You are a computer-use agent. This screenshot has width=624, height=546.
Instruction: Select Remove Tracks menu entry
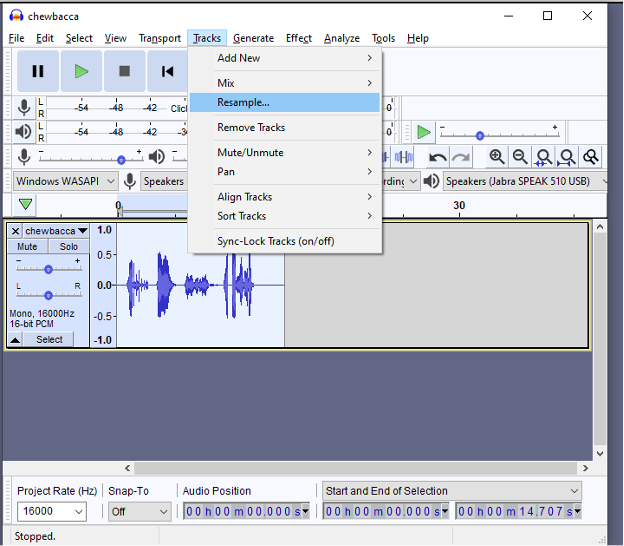(x=251, y=127)
